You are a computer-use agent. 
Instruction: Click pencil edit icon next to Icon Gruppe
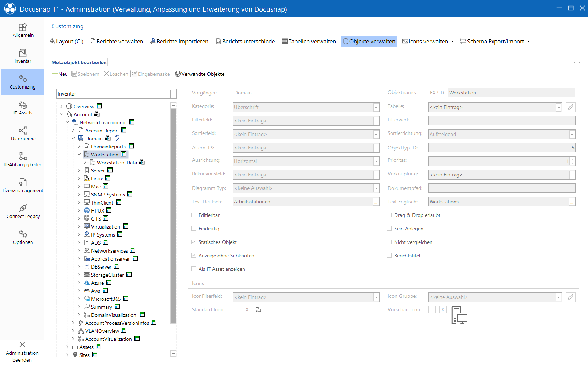point(571,297)
